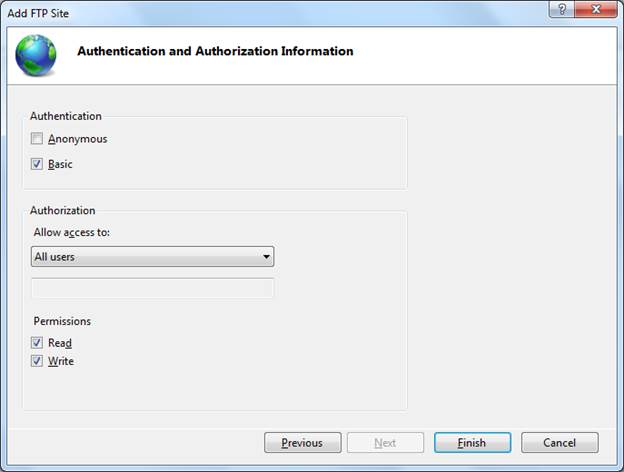Click the help question mark button
This screenshot has height=472, width=624.
[562, 9]
